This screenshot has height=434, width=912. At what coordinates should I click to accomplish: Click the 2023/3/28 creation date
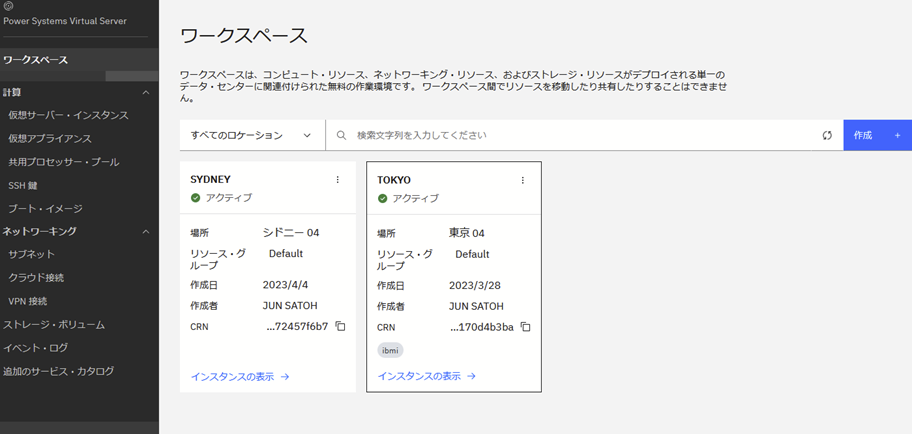pos(475,286)
